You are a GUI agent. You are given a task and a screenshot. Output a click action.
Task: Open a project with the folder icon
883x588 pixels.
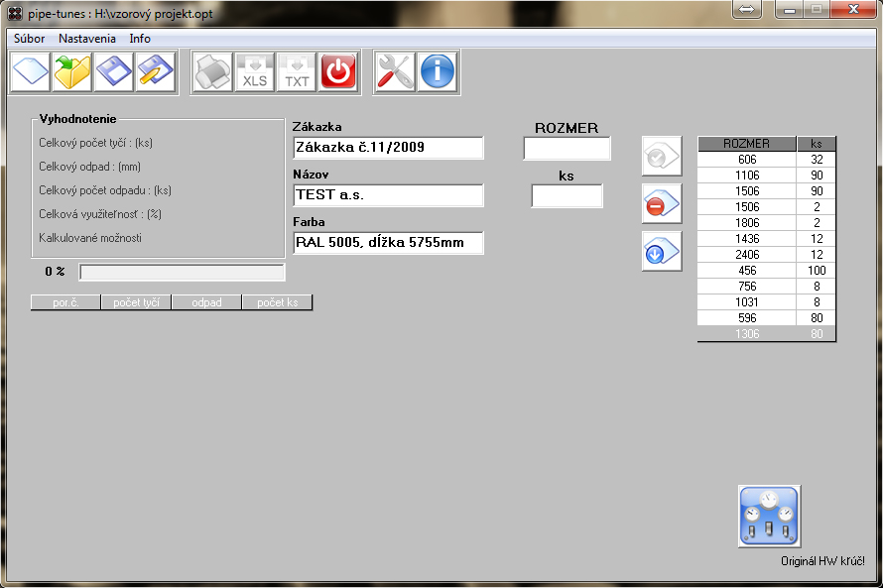tap(72, 72)
